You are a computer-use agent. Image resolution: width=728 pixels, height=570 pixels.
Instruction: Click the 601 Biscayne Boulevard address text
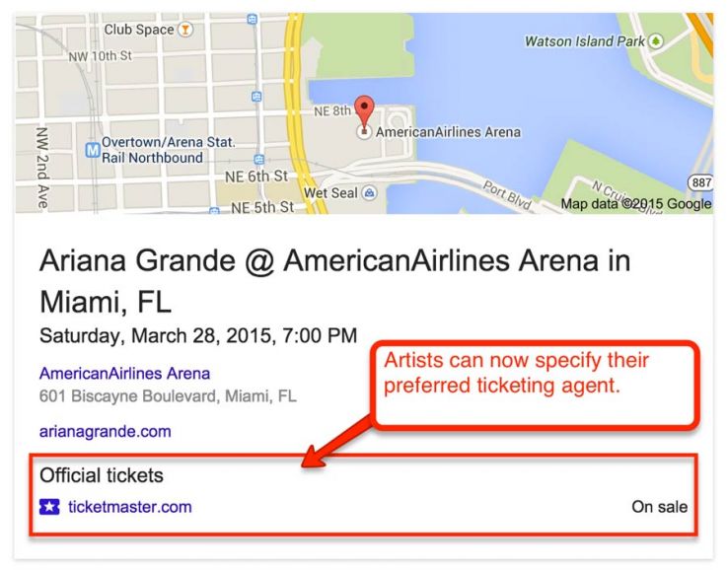tap(168, 397)
